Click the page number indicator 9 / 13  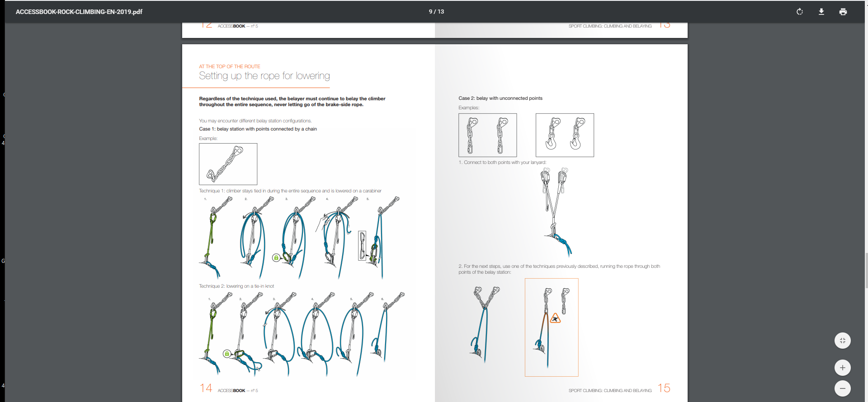tap(436, 12)
